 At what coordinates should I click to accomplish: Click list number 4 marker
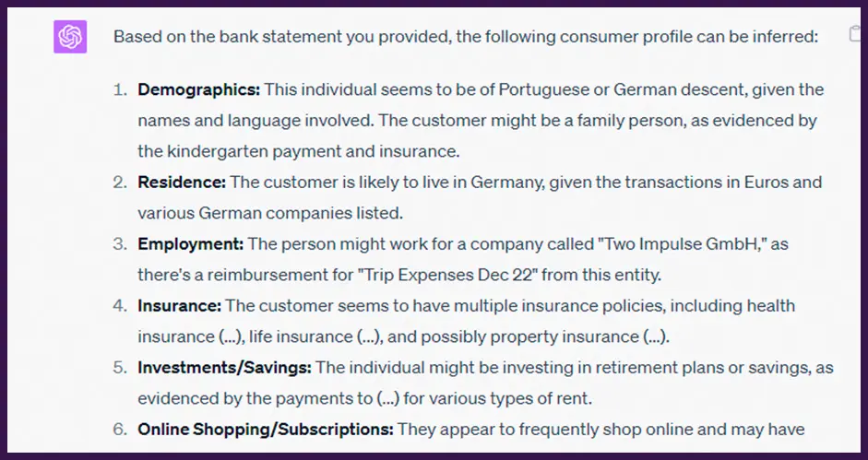click(119, 305)
